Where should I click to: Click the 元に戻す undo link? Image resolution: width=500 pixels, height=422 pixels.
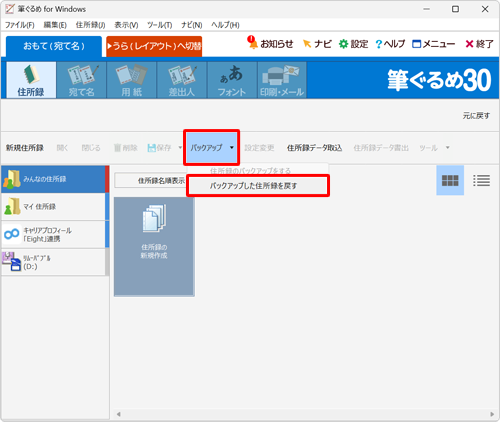pos(476,116)
